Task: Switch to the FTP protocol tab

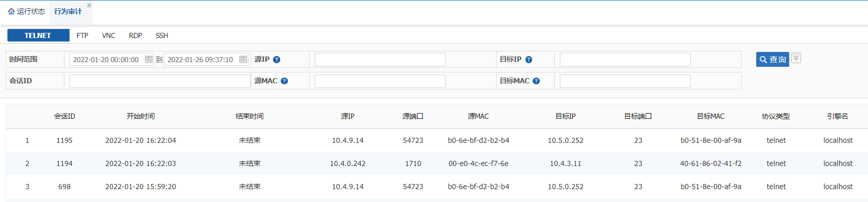Action: click(82, 35)
